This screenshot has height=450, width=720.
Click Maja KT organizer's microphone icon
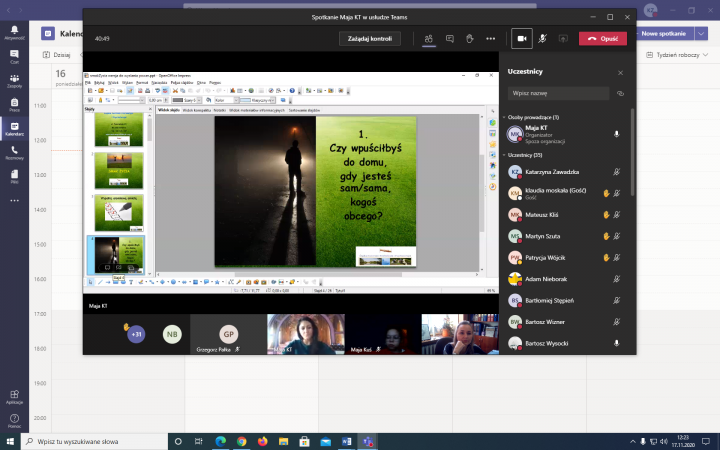point(617,134)
